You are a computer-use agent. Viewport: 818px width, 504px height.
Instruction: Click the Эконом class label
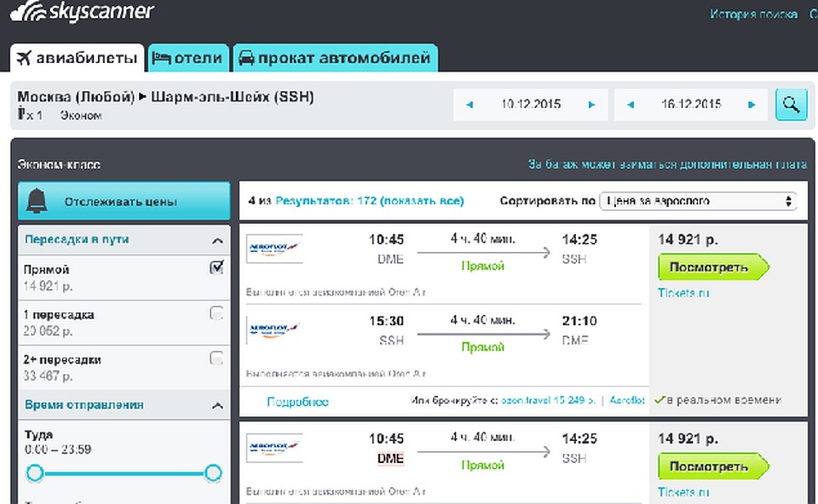[81, 115]
